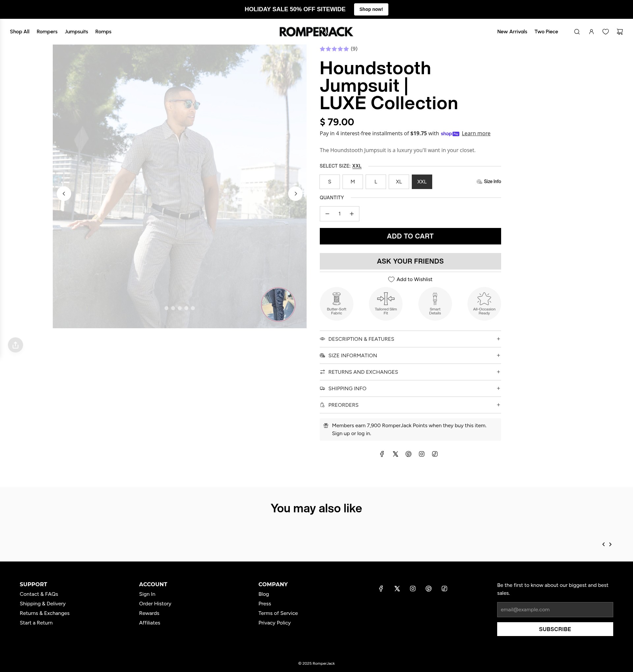The height and width of the screenshot is (672, 633).
Task: Expand Size Information section
Action: point(410,356)
